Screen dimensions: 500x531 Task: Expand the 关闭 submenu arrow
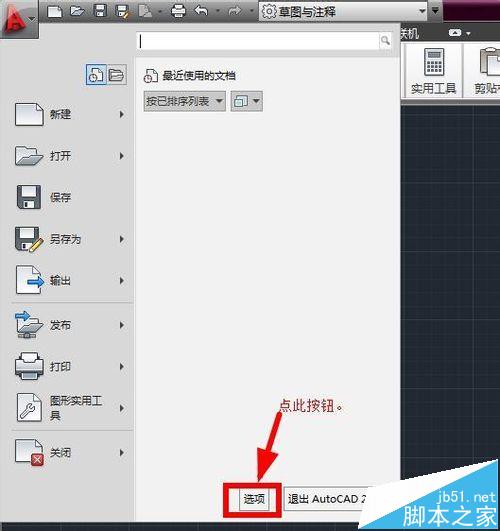pos(122,452)
